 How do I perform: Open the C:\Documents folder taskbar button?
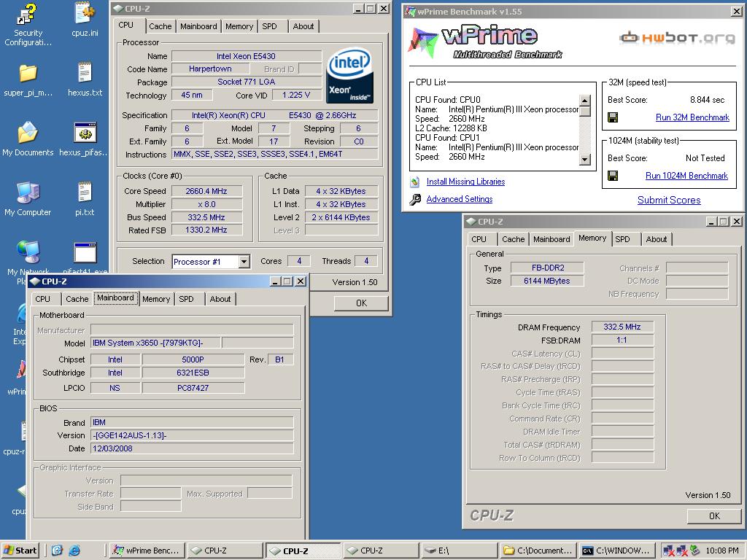point(539,551)
